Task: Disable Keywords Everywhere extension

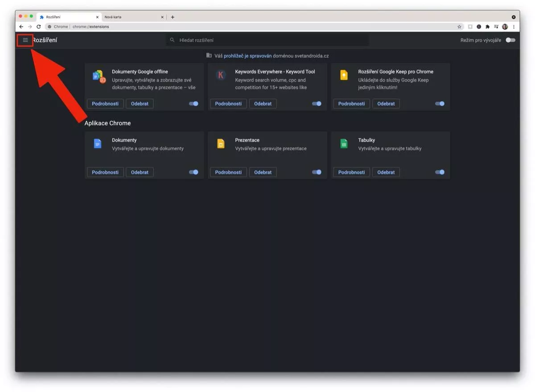Action: pyautogui.click(x=317, y=103)
